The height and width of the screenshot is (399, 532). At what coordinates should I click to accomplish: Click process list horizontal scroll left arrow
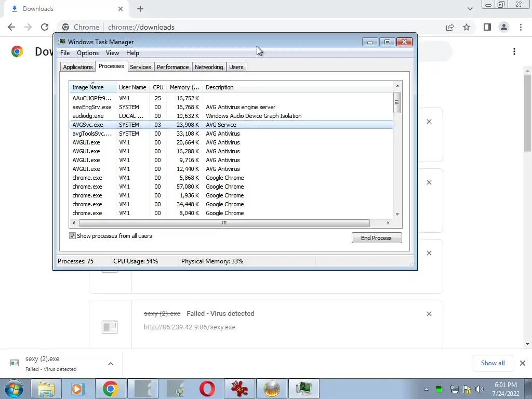[x=74, y=223]
